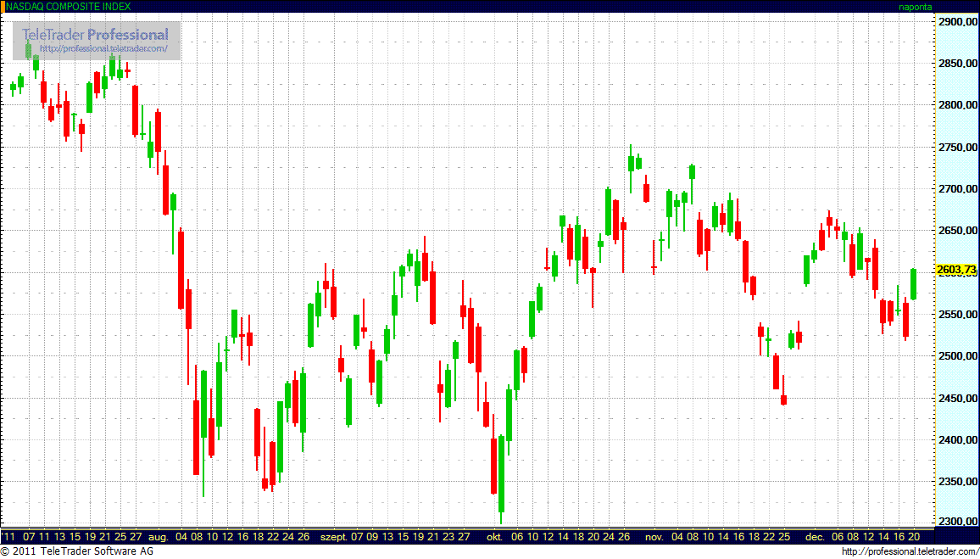The image size is (980, 559).
Task: Select the lowest green candle in early October
Action: pos(501,473)
